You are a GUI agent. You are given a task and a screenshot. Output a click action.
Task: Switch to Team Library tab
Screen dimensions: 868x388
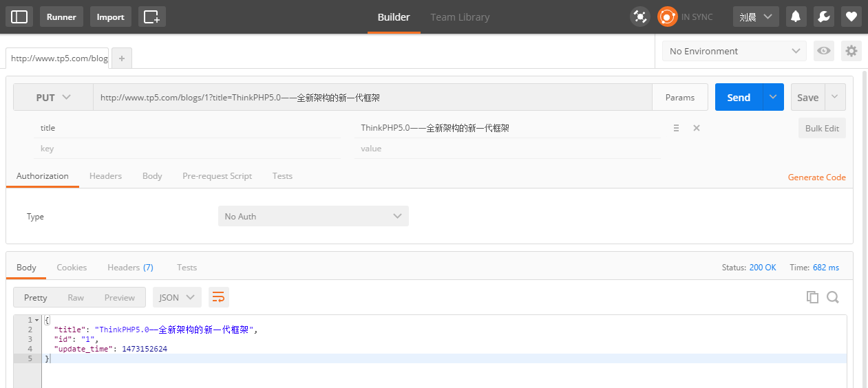(460, 17)
